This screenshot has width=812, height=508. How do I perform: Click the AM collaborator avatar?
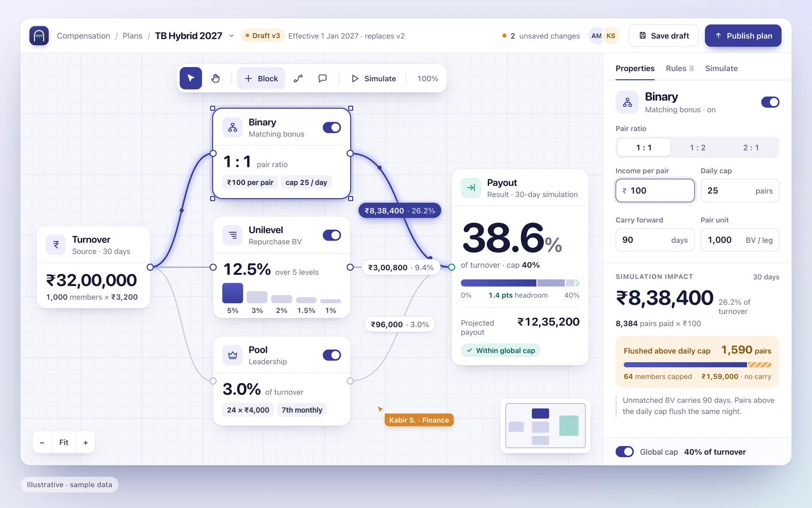pyautogui.click(x=596, y=36)
